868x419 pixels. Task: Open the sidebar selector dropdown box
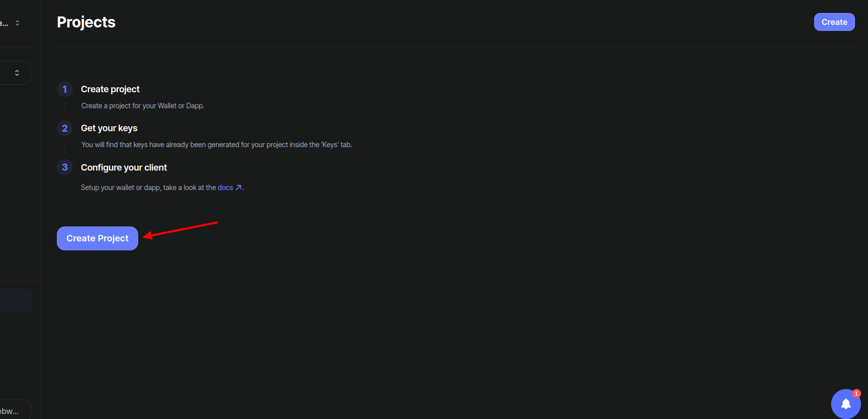pos(15,73)
